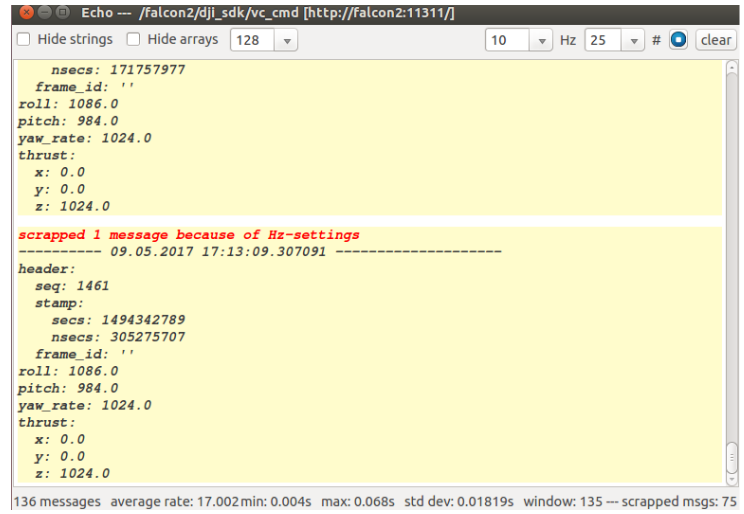Image resolution: width=744 pixels, height=514 pixels.
Task: Click the 'window: 135' status text
Action: coord(563,501)
